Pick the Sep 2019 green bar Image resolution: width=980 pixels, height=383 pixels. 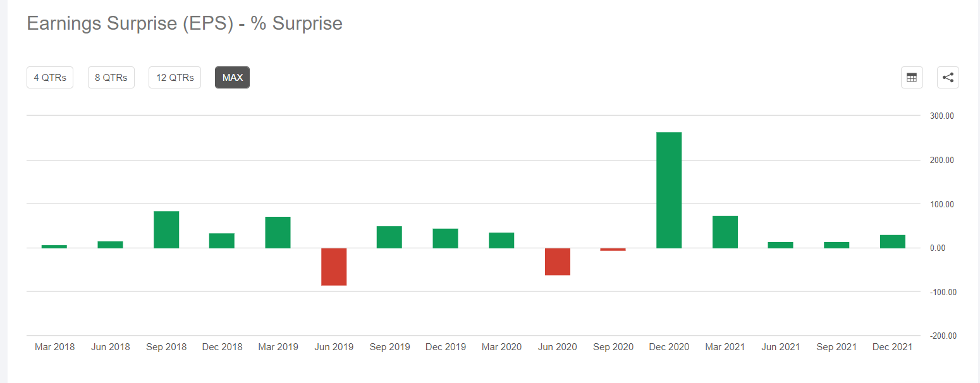point(389,237)
